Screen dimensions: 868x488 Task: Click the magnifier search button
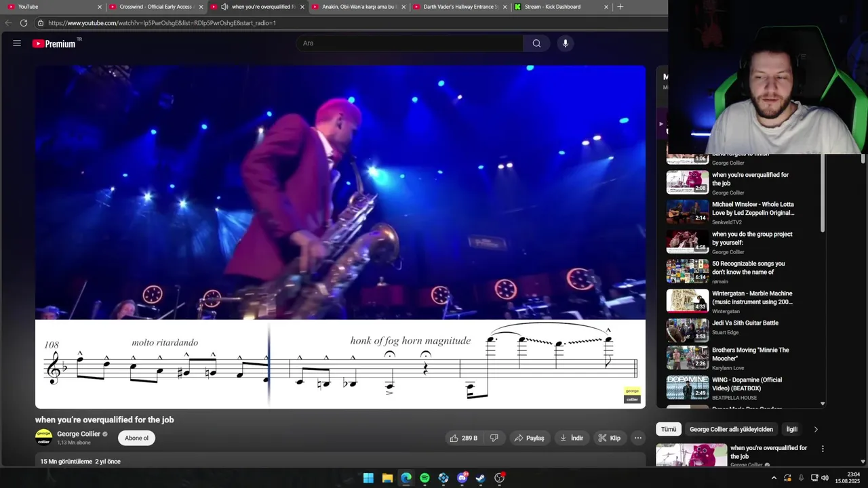pos(536,43)
